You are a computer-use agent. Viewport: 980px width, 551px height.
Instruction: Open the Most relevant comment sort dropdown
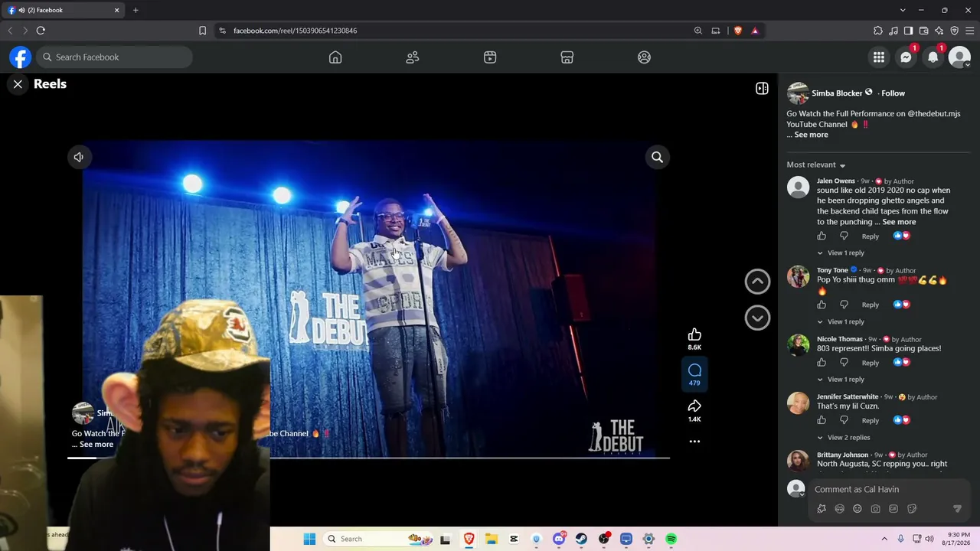click(816, 165)
